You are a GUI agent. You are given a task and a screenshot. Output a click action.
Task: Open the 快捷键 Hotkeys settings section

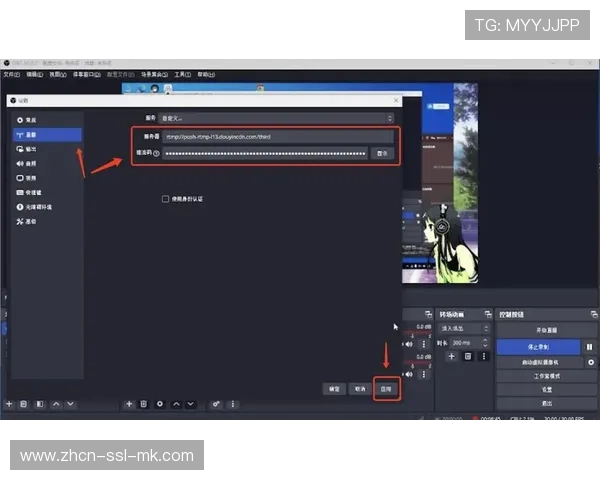[x=32, y=192]
